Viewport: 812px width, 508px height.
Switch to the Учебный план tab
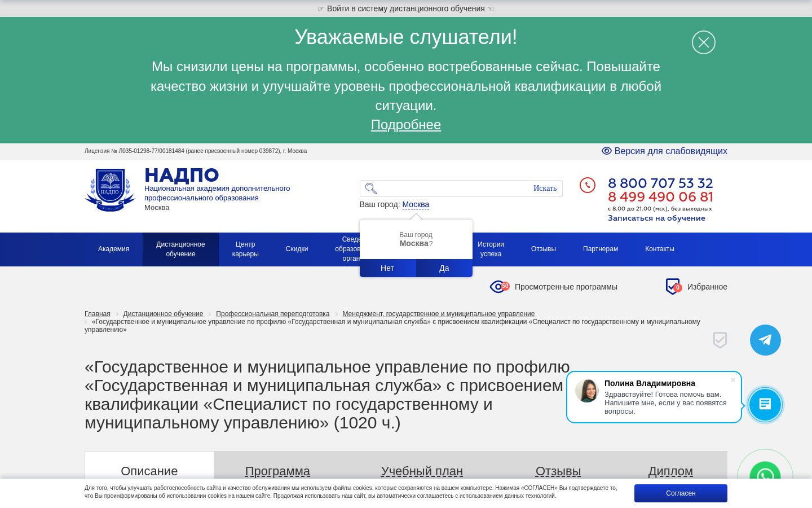pos(422,471)
